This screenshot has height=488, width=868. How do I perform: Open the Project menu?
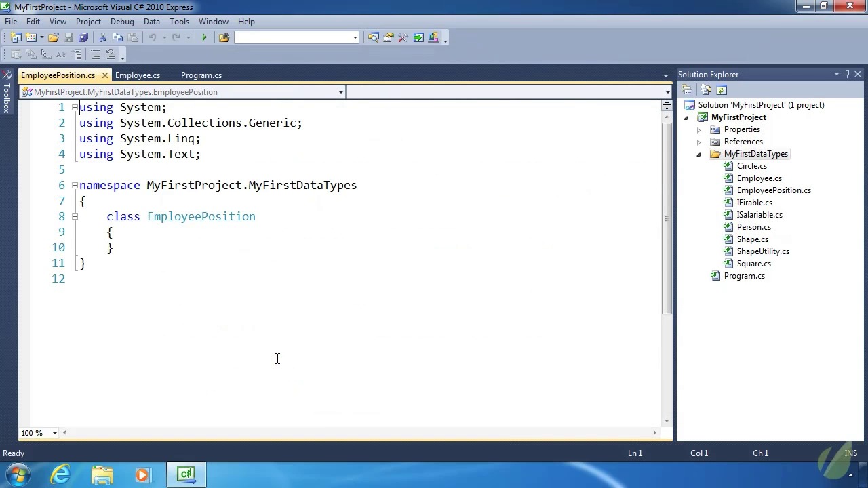coord(88,22)
